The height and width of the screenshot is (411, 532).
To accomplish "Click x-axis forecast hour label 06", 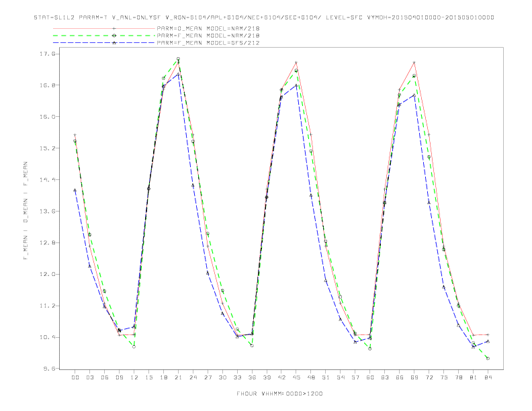I will click(105, 377).
